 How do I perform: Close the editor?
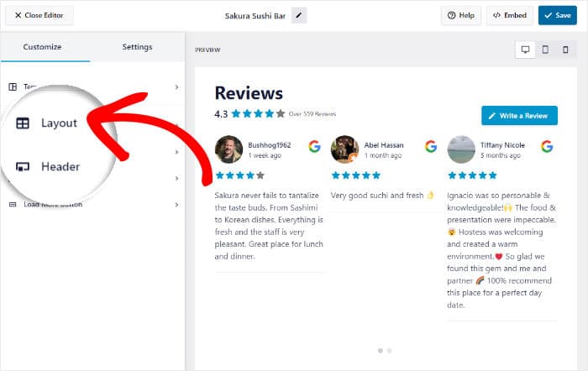[39, 15]
